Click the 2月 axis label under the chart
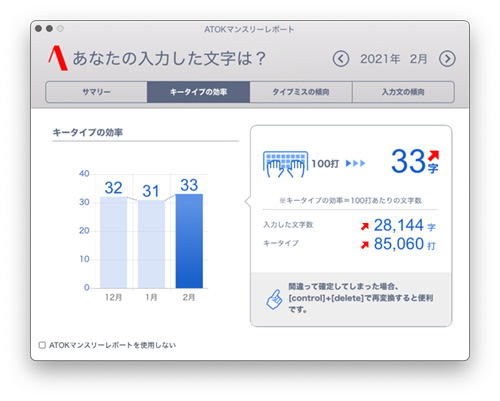The width and height of the screenshot is (500, 401). pos(189,297)
